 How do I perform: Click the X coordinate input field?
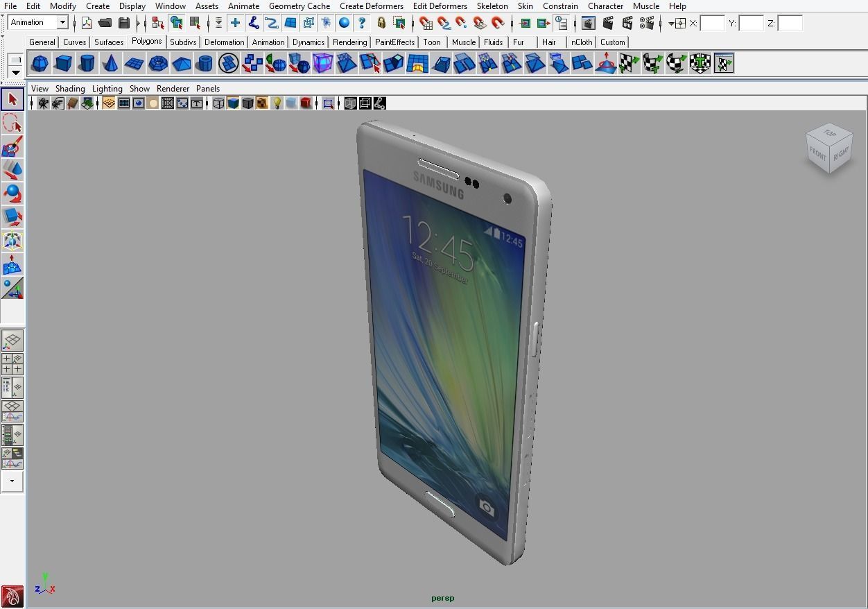713,23
